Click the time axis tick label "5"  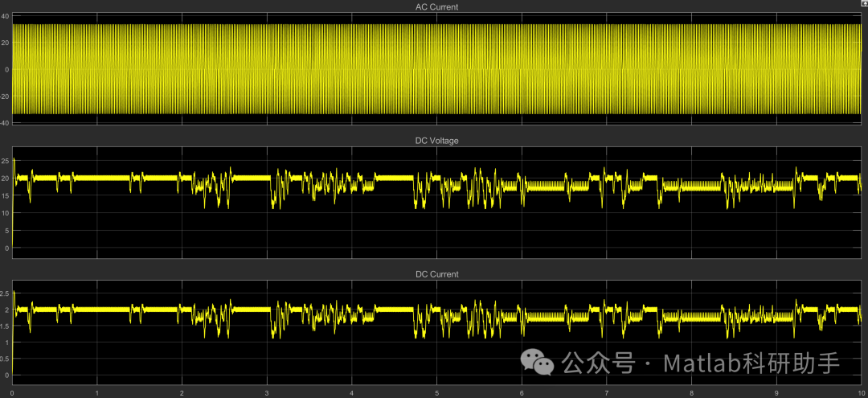pyautogui.click(x=436, y=392)
